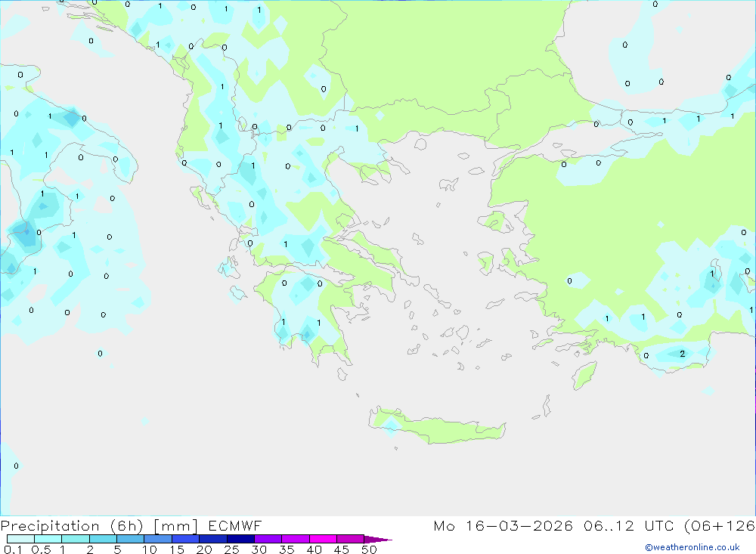Click the '(6h)' interval text in title
Image resolution: width=756 pixels, height=554 pixels.
click(x=127, y=526)
